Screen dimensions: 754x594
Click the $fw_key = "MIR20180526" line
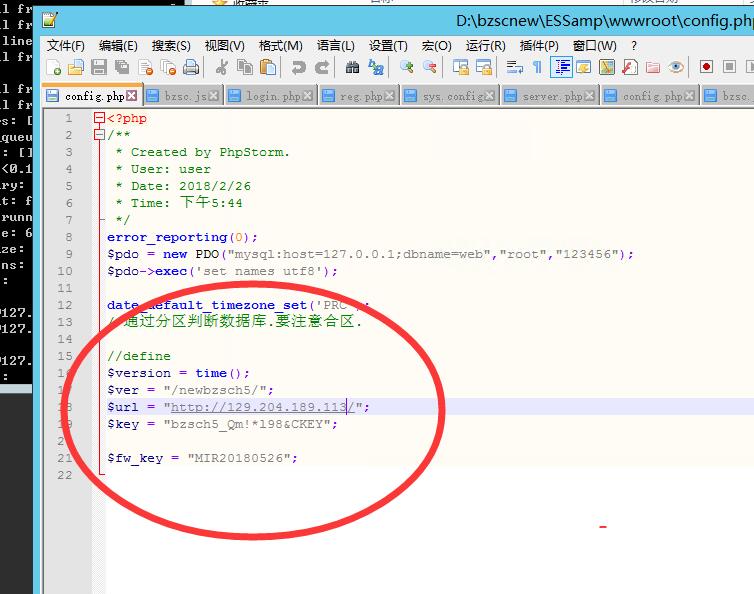coord(202,458)
